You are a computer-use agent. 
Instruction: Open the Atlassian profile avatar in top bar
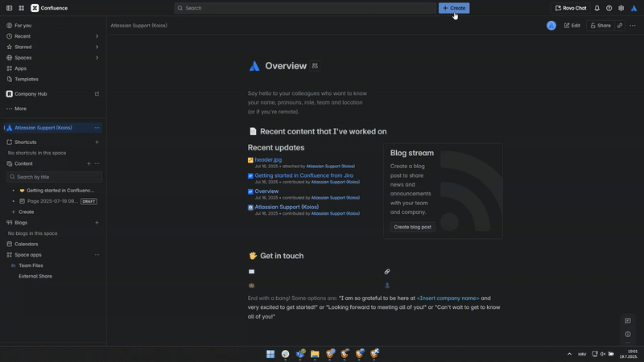coord(634,8)
